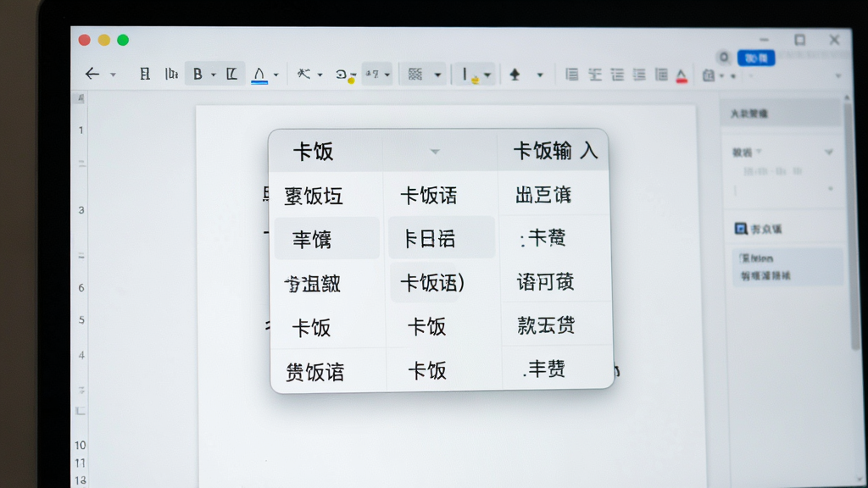Apply the red underlined A font color

point(682,75)
